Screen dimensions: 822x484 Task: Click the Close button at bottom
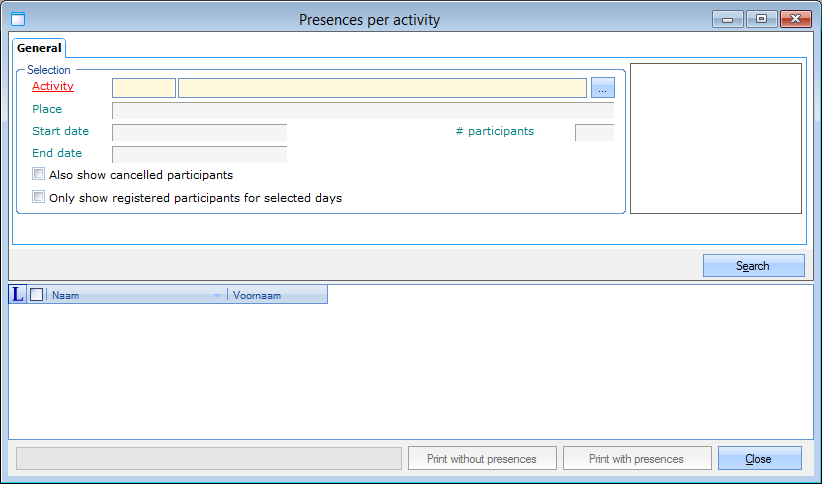point(759,459)
